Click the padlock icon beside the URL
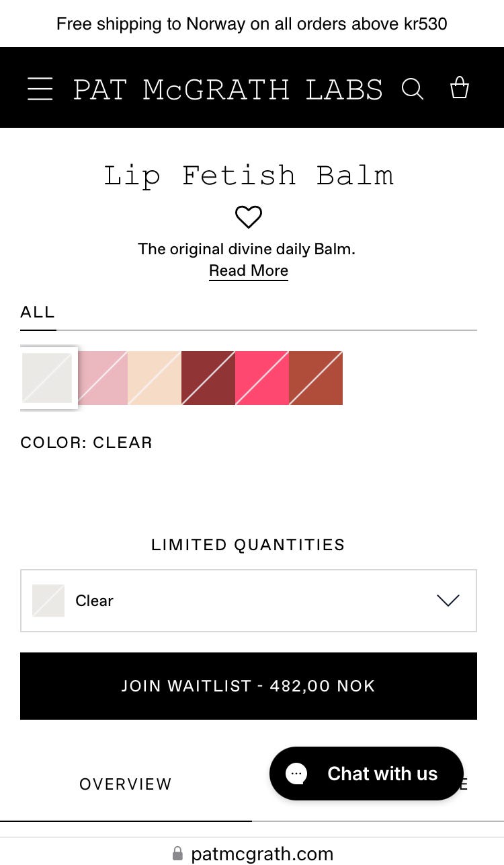The width and height of the screenshot is (504, 865). (177, 854)
